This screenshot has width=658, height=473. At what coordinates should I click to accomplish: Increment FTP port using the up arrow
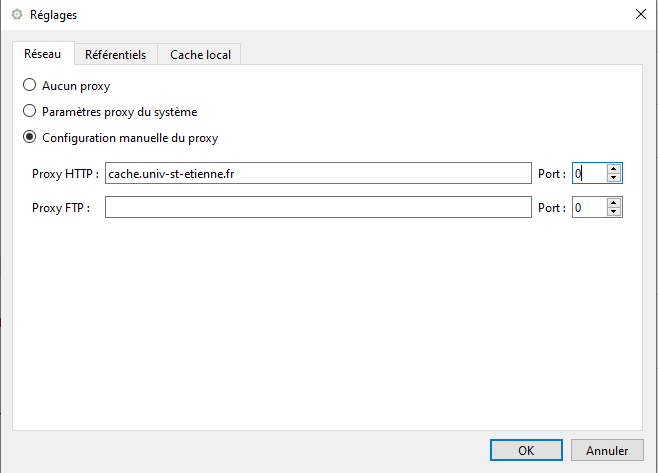[614, 203]
